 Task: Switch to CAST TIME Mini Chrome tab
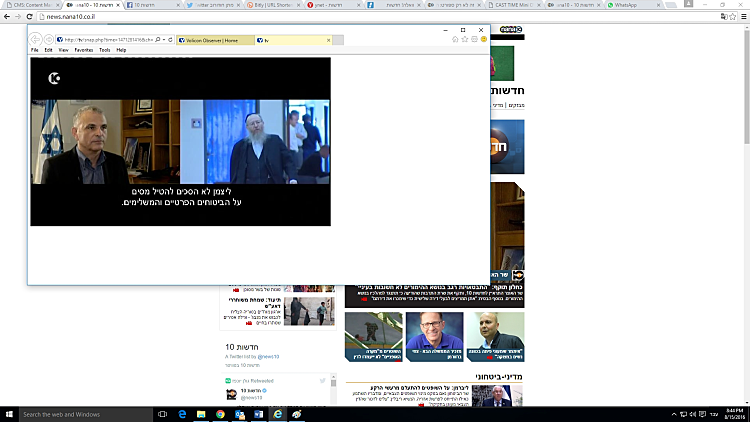click(x=512, y=5)
